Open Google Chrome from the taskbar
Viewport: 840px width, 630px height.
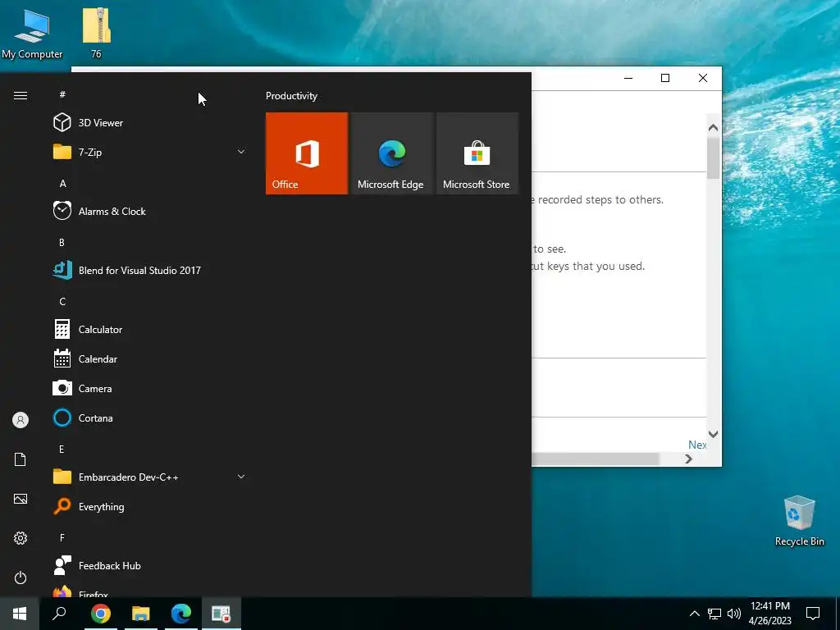[101, 614]
